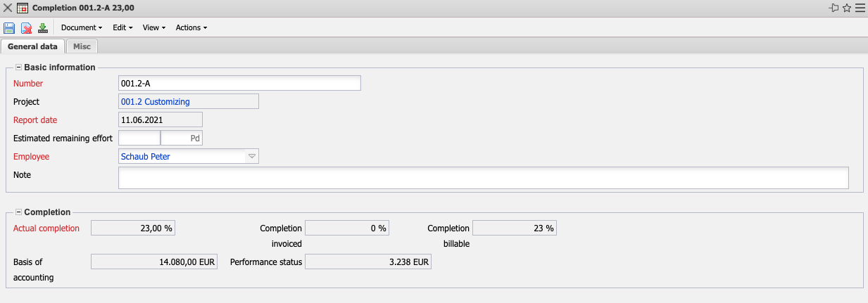Collapse the Basic information section
Image resolution: width=868 pixels, height=303 pixels.
pyautogui.click(x=18, y=67)
